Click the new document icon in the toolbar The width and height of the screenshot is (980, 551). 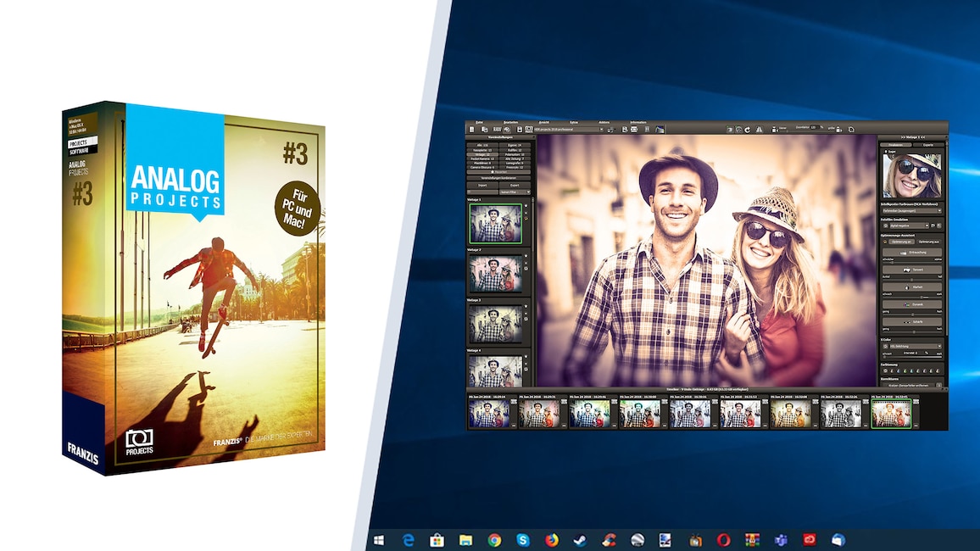(472, 130)
